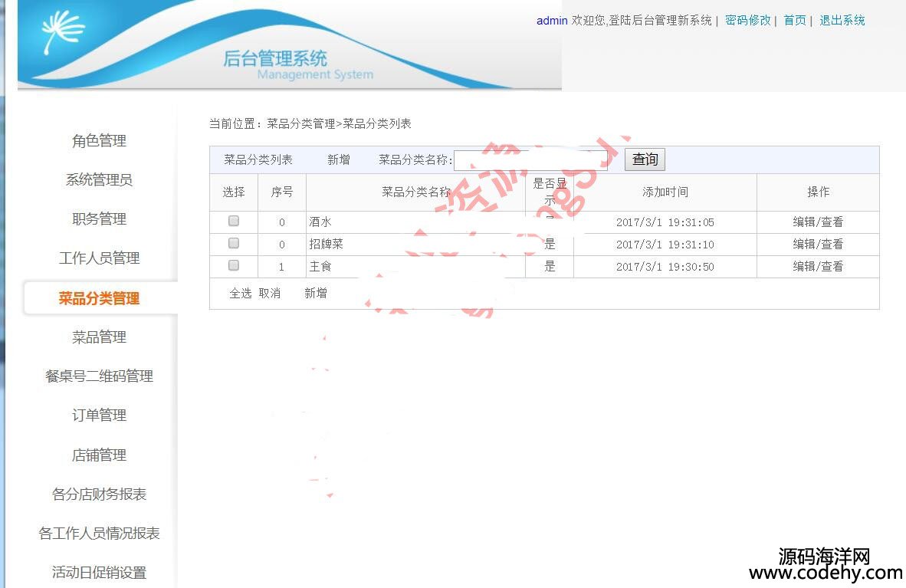The height and width of the screenshot is (588, 906).
Task: Click the 操作 column header
Action: [x=818, y=192]
